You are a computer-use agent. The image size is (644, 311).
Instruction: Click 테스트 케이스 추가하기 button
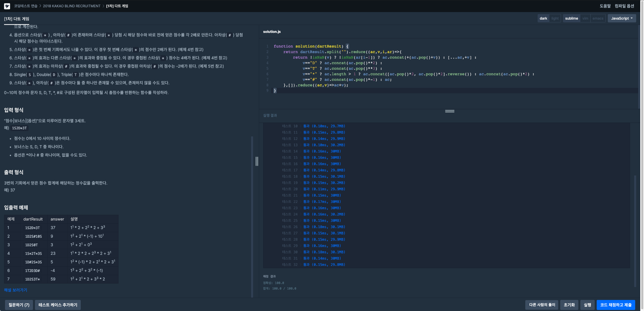pyautogui.click(x=58, y=305)
